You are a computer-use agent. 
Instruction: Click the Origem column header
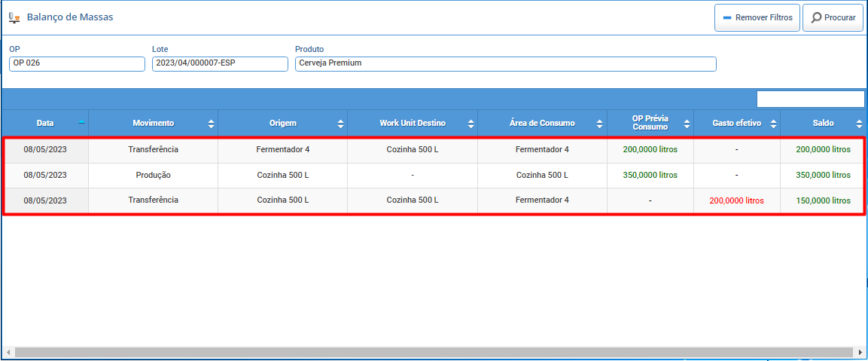tap(283, 123)
